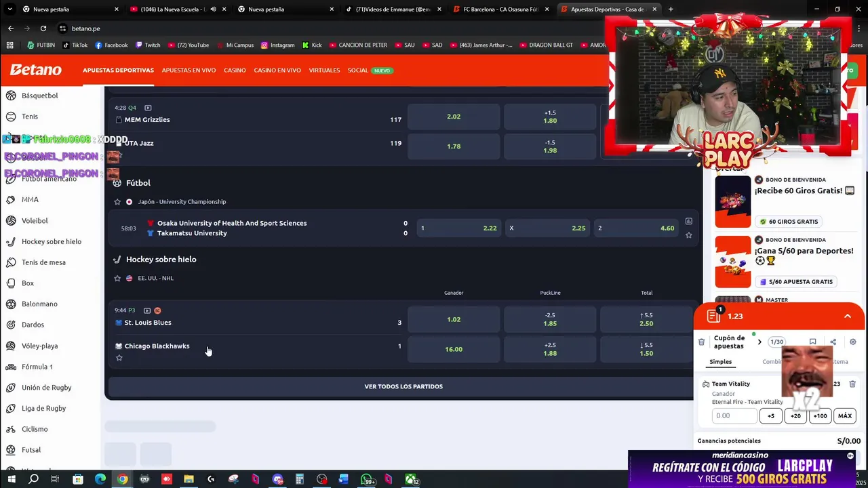Screen dimensions: 868x488
Task: Add +5 to the stake
Action: [770, 416]
